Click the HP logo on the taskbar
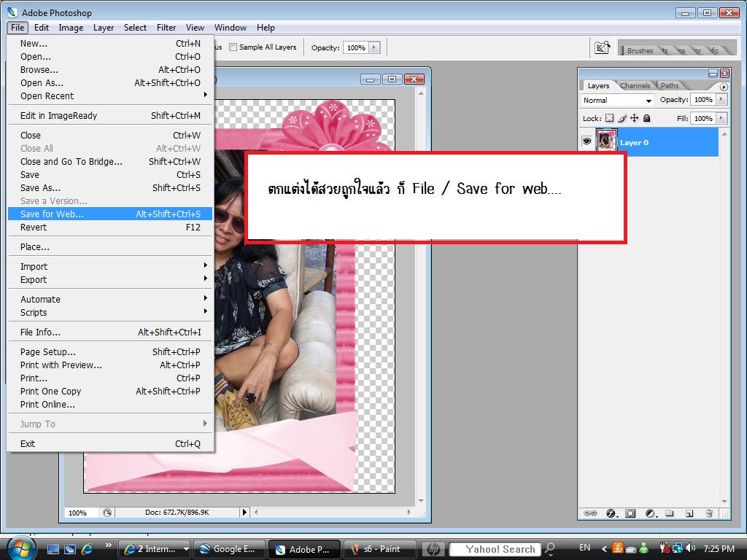 click(433, 550)
